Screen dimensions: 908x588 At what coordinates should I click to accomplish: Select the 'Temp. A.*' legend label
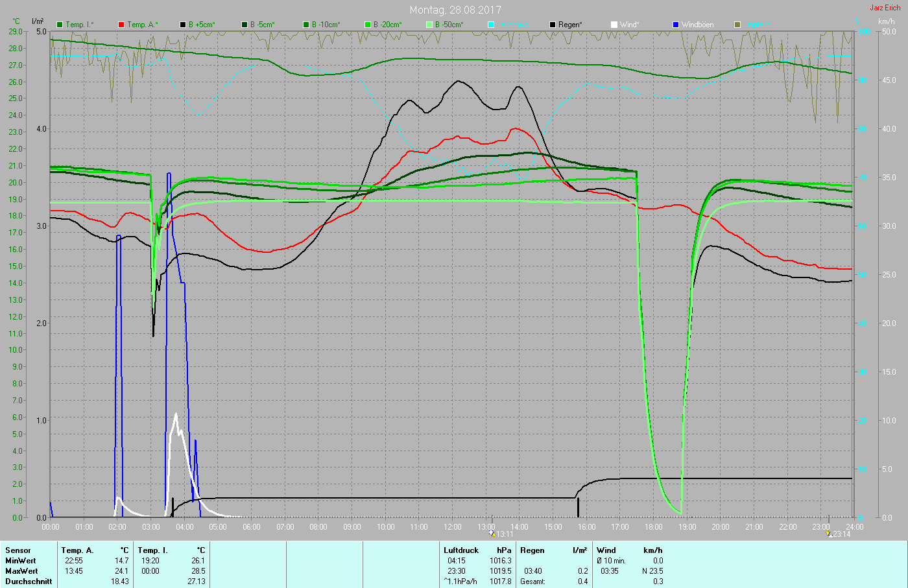pos(143,25)
